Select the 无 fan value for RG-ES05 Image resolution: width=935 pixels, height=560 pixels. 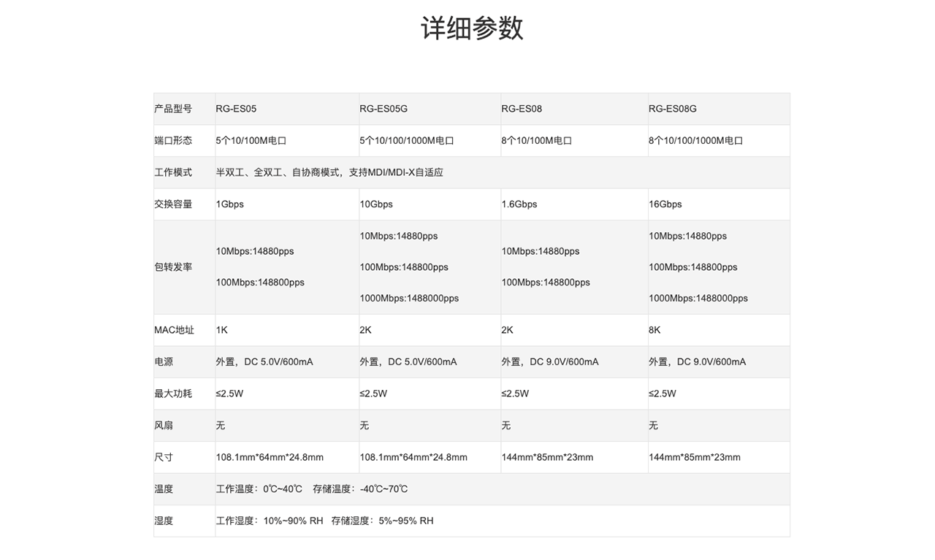221,426
